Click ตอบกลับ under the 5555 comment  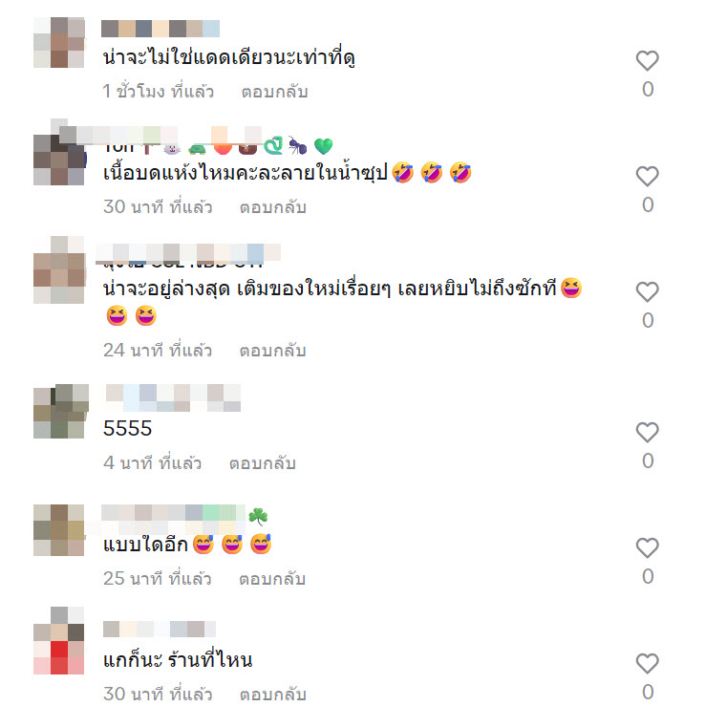coord(263,463)
